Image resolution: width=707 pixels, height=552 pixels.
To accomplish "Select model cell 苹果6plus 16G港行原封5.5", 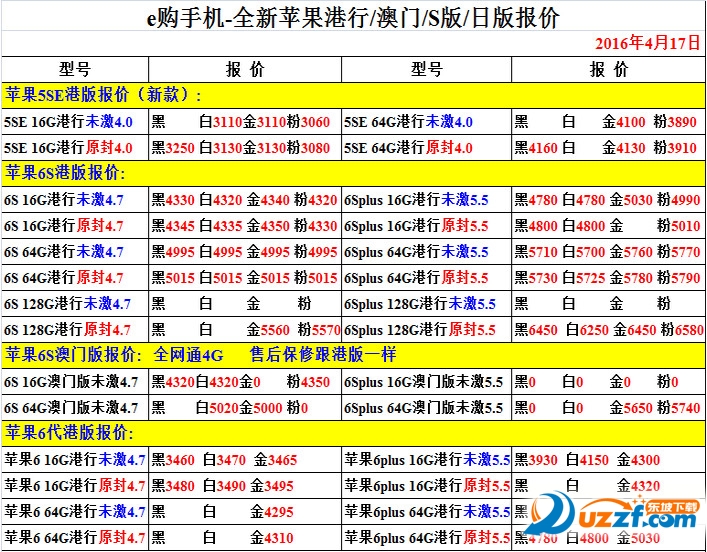I will [427, 486].
